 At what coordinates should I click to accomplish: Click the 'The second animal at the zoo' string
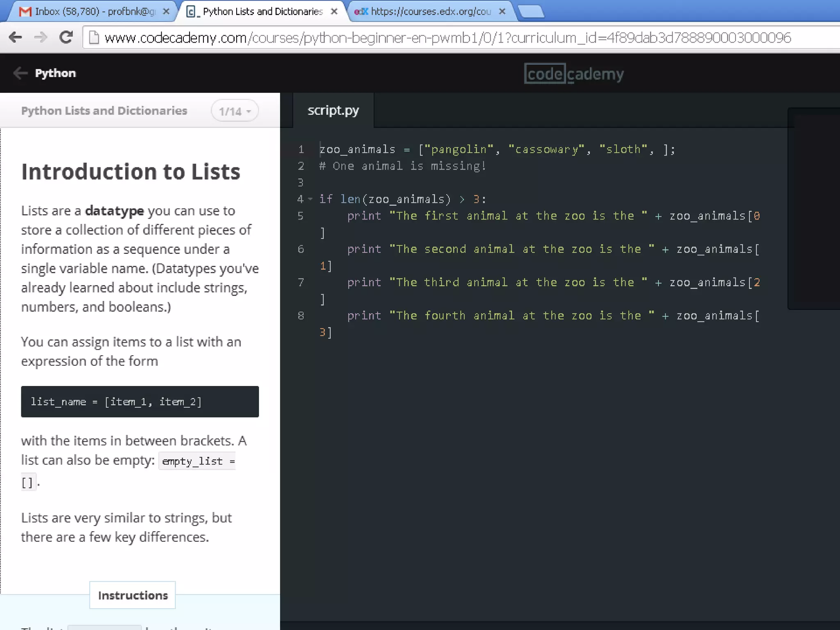coord(522,249)
